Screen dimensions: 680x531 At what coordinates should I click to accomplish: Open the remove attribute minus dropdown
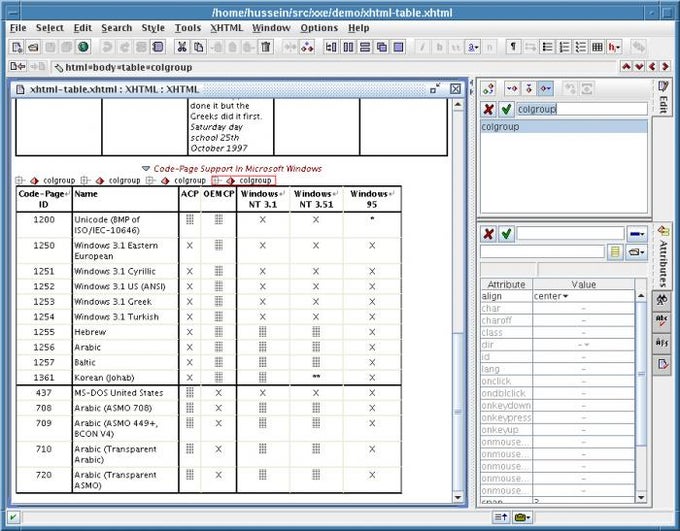click(x=637, y=234)
